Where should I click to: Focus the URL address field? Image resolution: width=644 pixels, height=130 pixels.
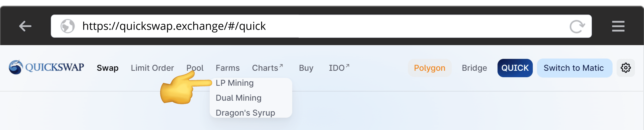point(300,26)
